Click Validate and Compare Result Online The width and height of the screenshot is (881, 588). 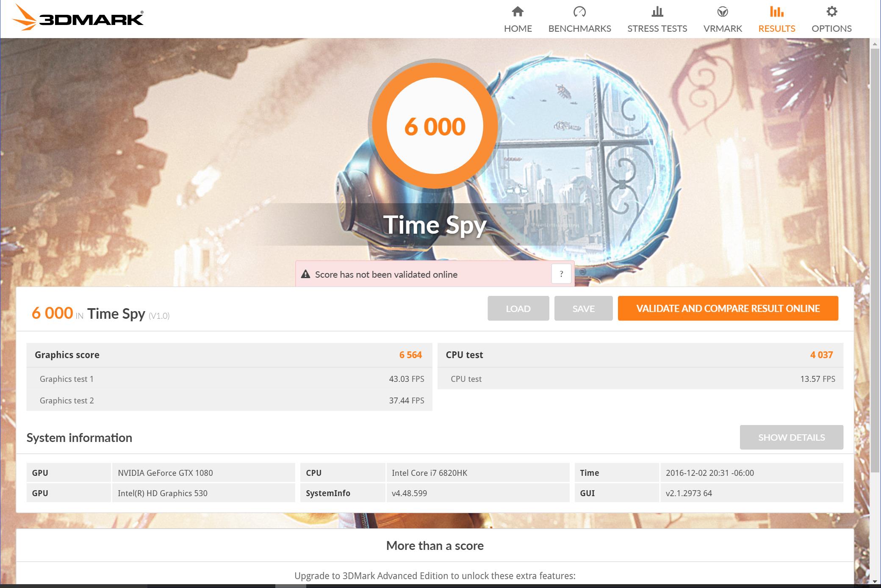click(x=728, y=308)
